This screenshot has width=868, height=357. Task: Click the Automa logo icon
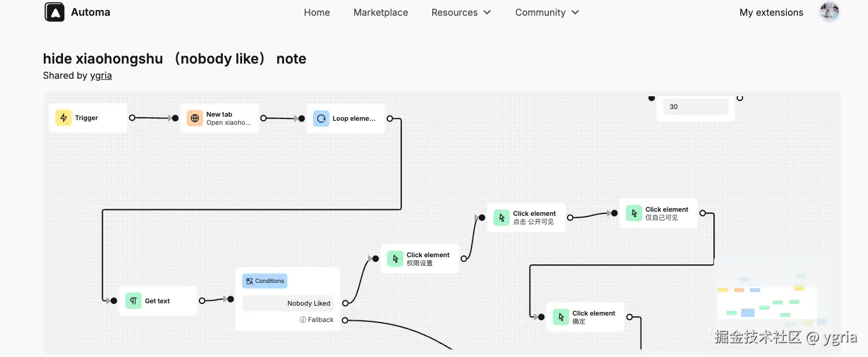(54, 12)
